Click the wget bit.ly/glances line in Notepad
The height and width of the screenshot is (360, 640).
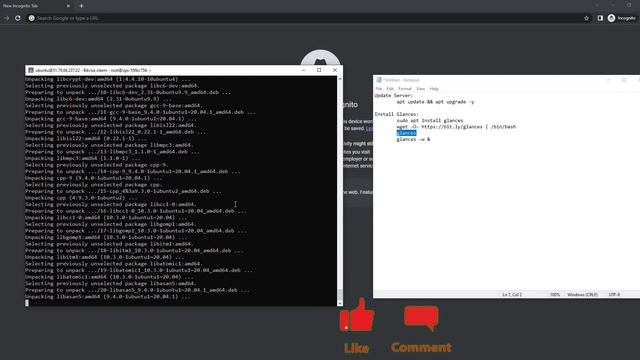click(456, 127)
